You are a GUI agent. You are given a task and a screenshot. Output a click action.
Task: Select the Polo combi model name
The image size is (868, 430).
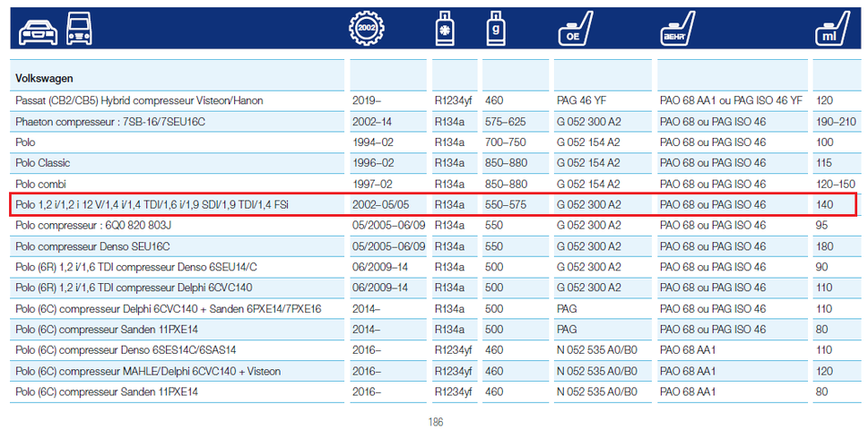click(x=40, y=184)
